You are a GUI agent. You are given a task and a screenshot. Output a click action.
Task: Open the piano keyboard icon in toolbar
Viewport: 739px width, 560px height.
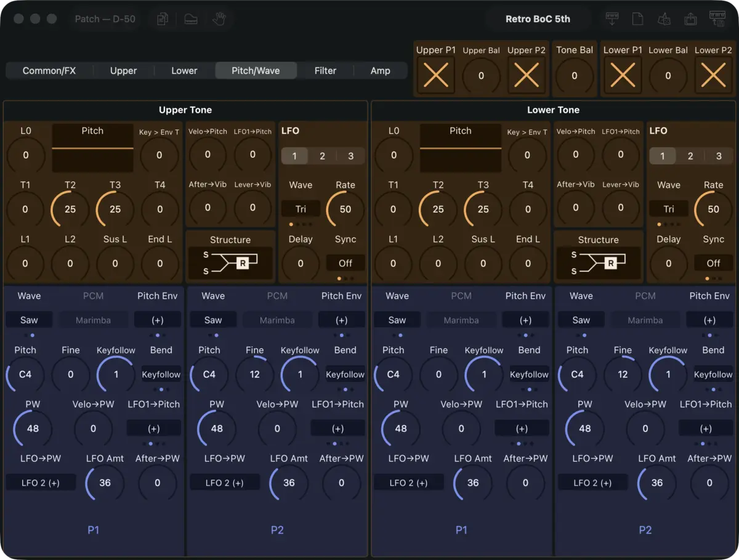[x=190, y=19]
